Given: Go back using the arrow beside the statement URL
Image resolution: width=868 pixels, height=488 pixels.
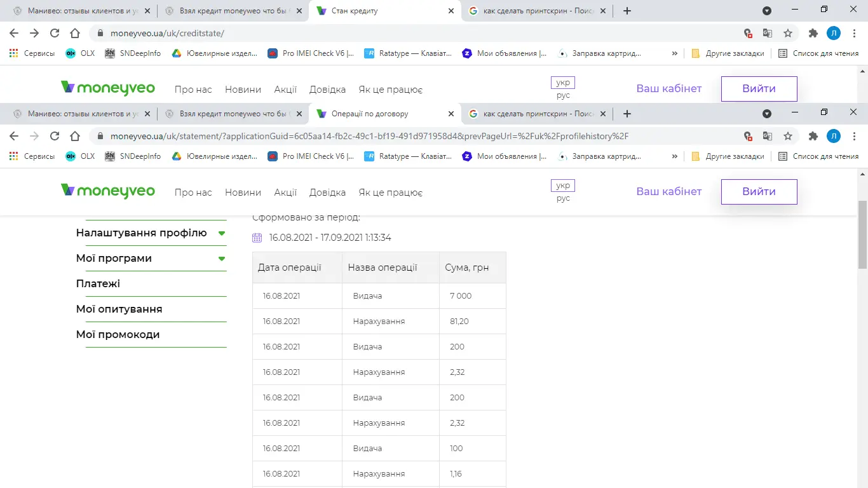Looking at the screenshot, I should click(14, 136).
